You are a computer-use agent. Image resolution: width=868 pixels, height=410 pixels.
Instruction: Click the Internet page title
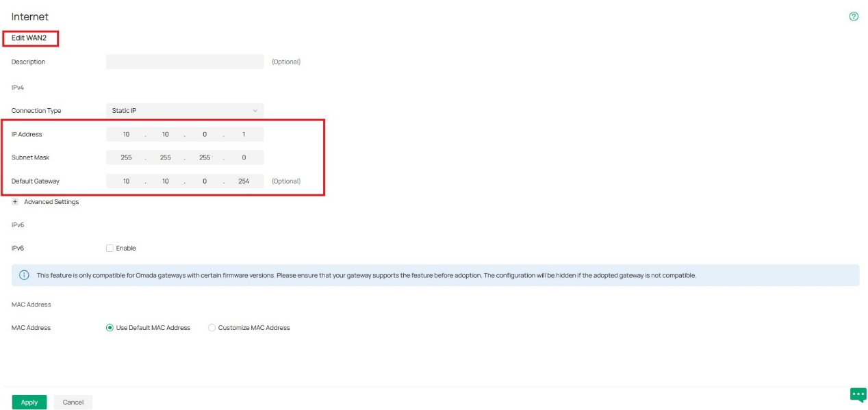click(x=30, y=16)
